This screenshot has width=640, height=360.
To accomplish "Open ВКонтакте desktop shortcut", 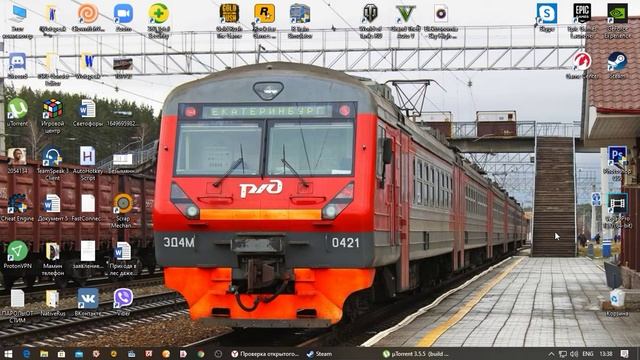I will 87,298.
